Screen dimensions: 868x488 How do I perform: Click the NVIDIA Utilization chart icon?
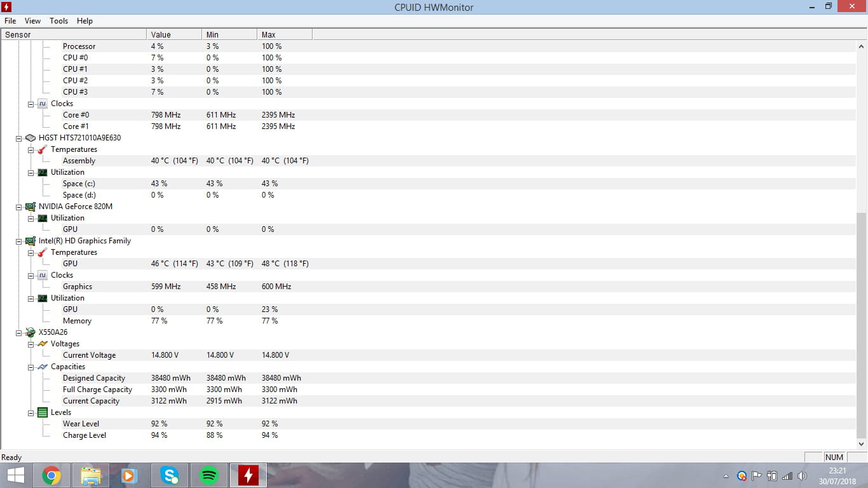[x=43, y=218]
